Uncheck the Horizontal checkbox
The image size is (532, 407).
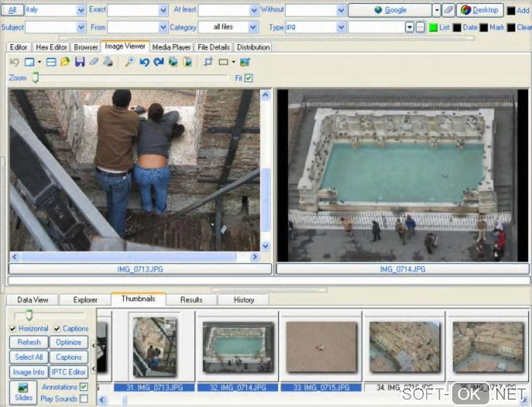(x=13, y=329)
